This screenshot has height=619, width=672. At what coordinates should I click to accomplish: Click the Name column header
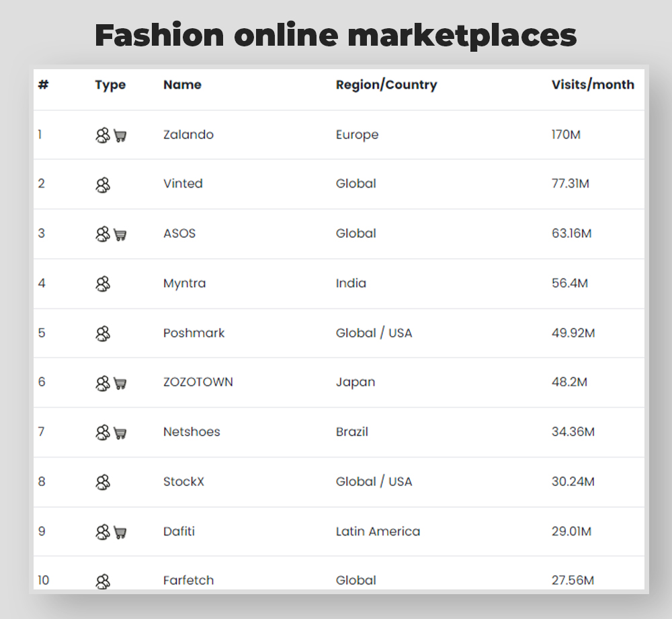click(182, 85)
